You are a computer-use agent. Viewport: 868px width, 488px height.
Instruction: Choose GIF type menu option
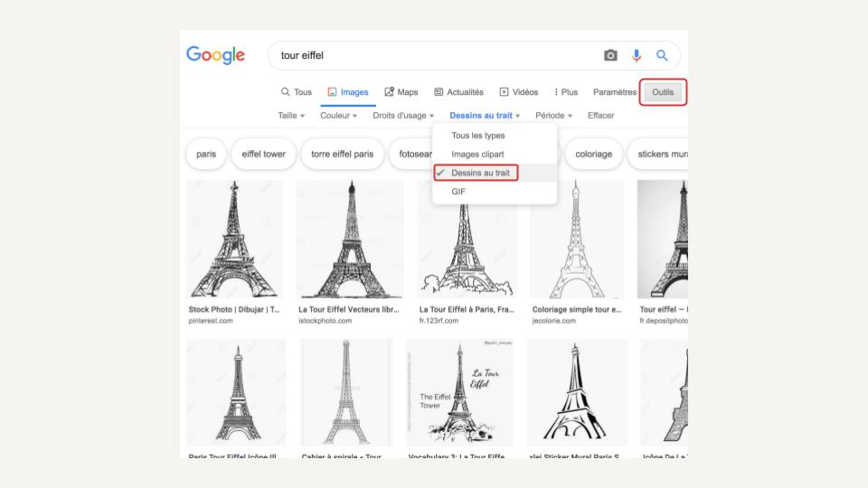[x=495, y=192]
